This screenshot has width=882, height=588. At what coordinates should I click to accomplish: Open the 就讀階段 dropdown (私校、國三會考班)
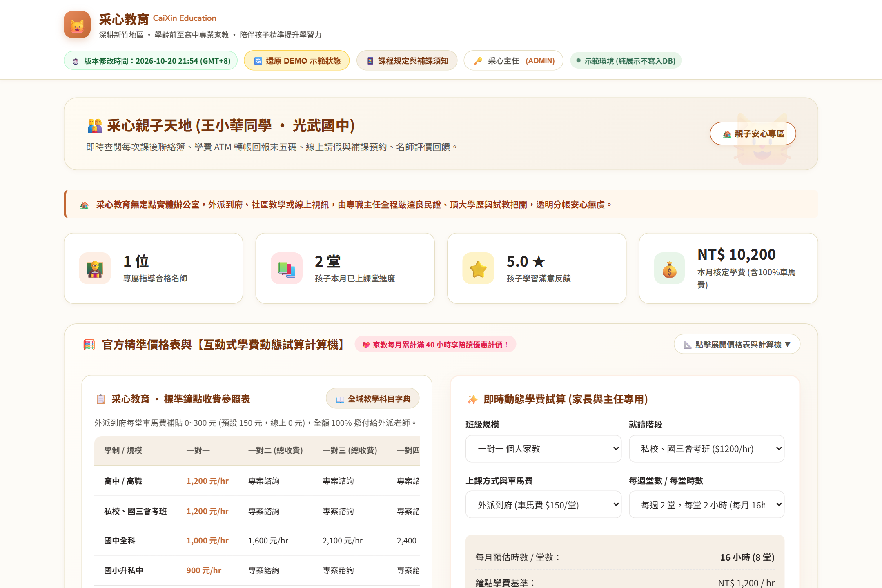coord(707,449)
